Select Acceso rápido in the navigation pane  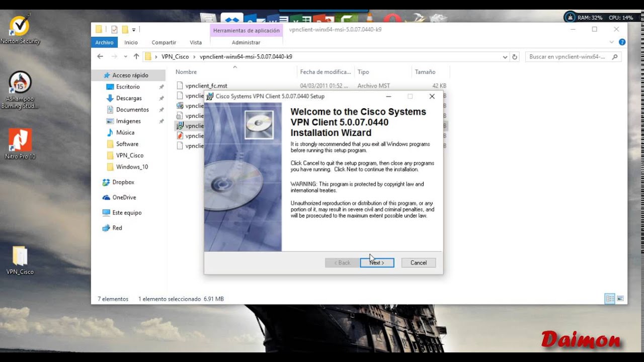point(130,75)
